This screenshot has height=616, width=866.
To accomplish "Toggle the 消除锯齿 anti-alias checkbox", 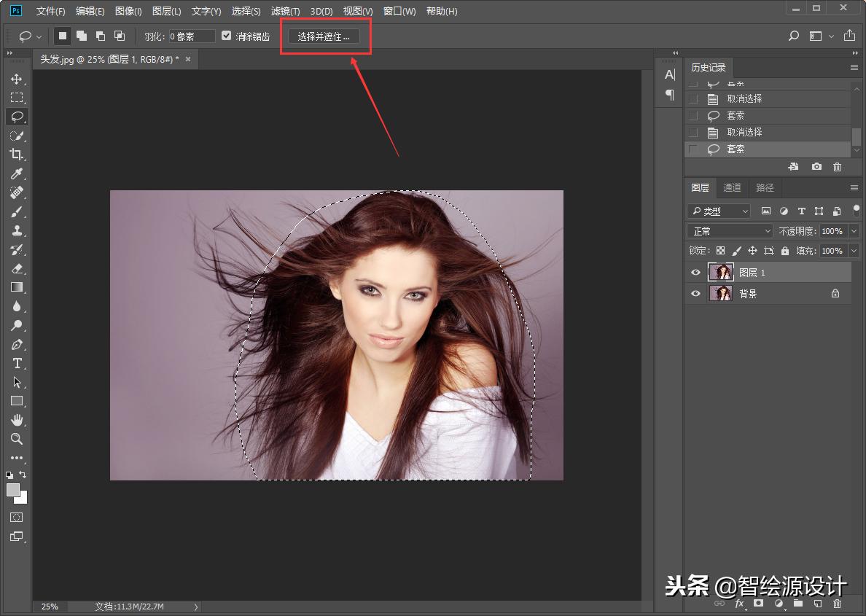I will click(x=227, y=36).
